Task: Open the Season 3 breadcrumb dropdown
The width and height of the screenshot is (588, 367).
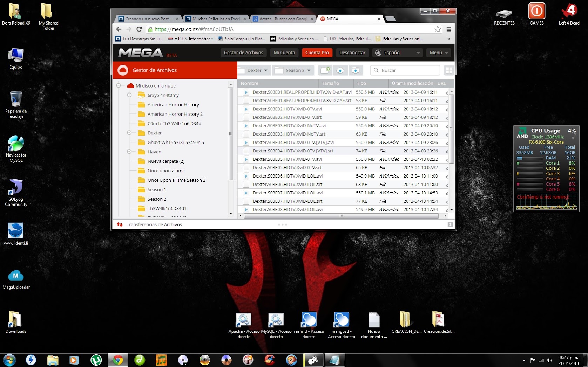Action: click(x=309, y=70)
